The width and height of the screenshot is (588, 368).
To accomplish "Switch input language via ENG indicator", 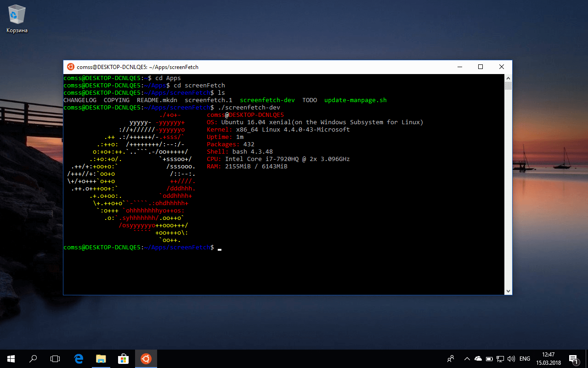I will coord(525,358).
